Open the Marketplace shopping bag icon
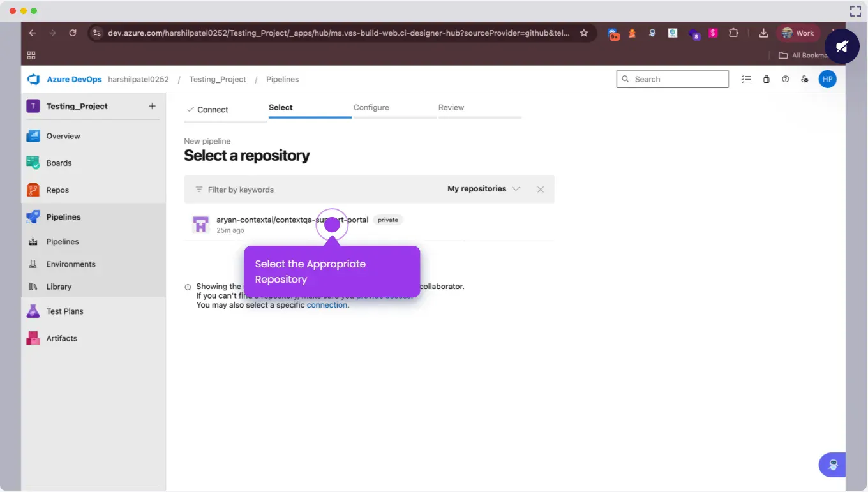Viewport: 868px width, 492px height. tap(766, 79)
